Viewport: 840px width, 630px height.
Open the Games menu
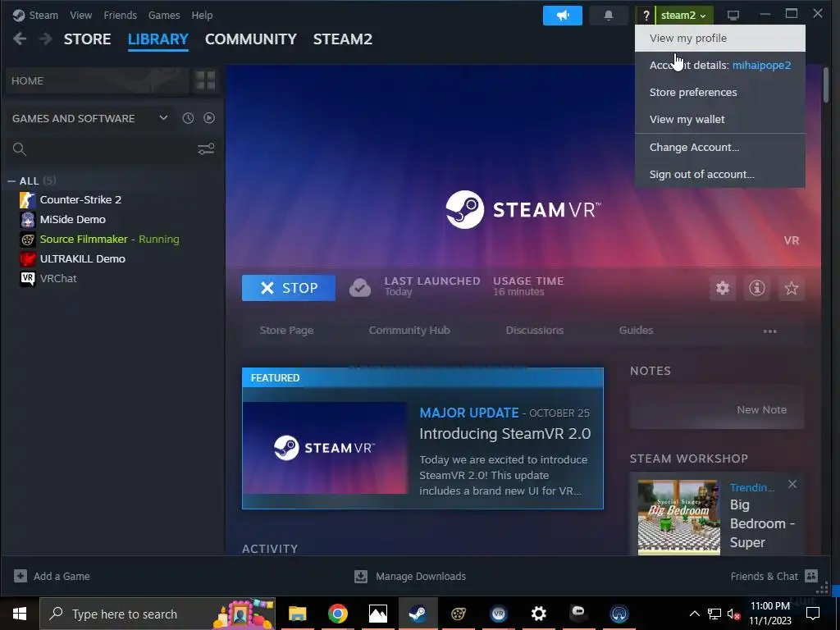pyautogui.click(x=164, y=15)
